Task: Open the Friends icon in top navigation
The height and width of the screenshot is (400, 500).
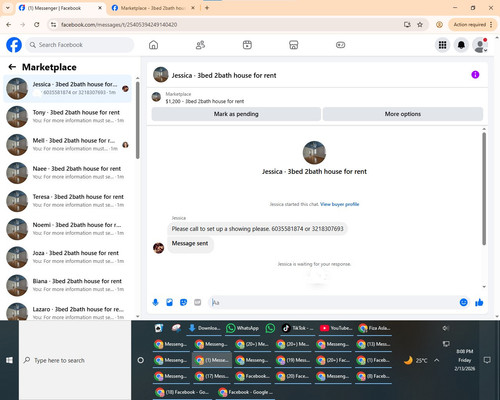Action: click(x=200, y=45)
